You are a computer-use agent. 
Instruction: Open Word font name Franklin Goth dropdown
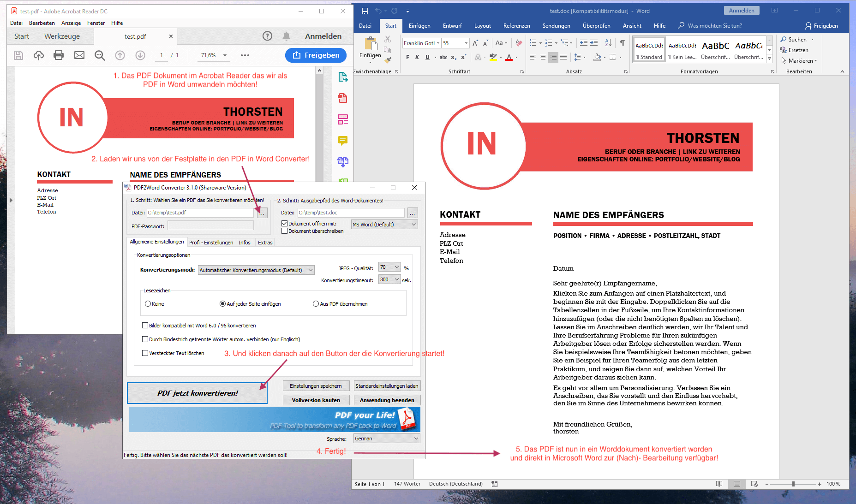point(438,43)
